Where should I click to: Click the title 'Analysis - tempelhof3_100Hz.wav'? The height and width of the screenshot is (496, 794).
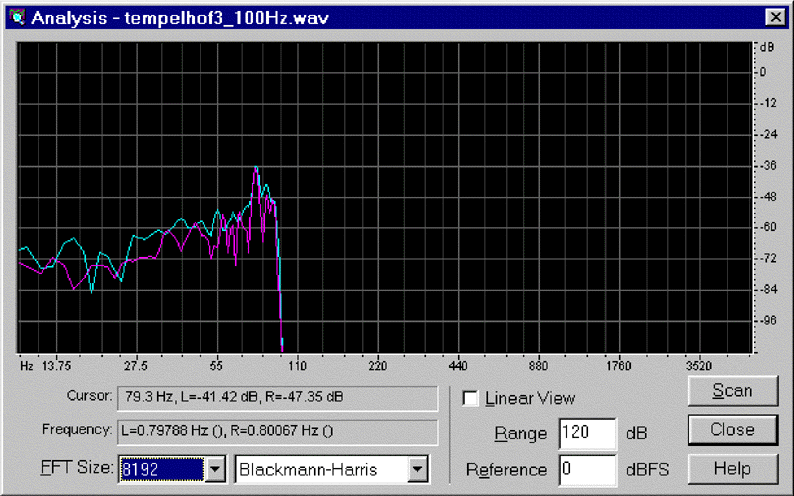[x=180, y=18]
